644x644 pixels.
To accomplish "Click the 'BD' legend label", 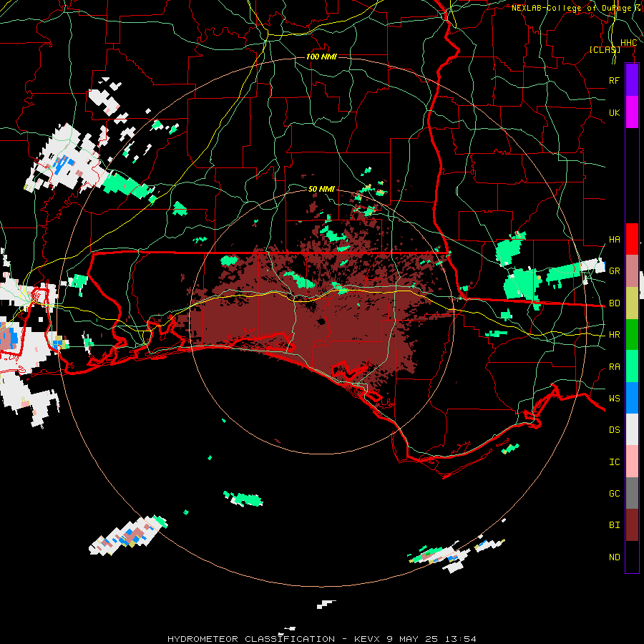I will (614, 303).
